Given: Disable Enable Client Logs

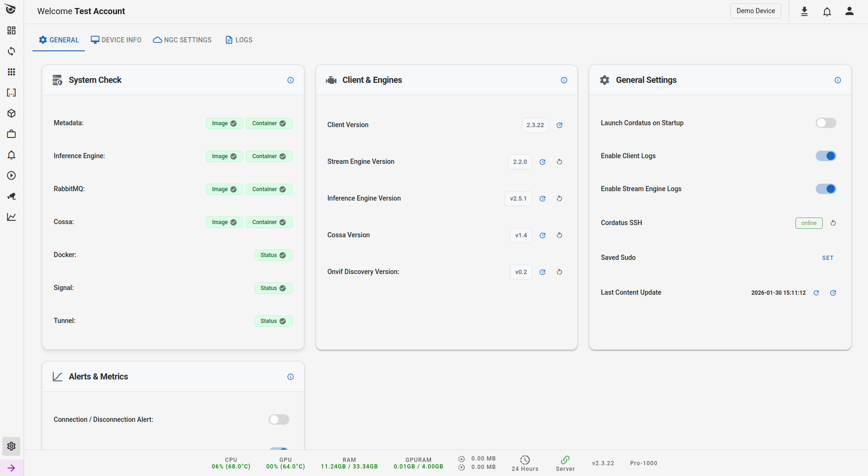Looking at the screenshot, I should [826, 155].
